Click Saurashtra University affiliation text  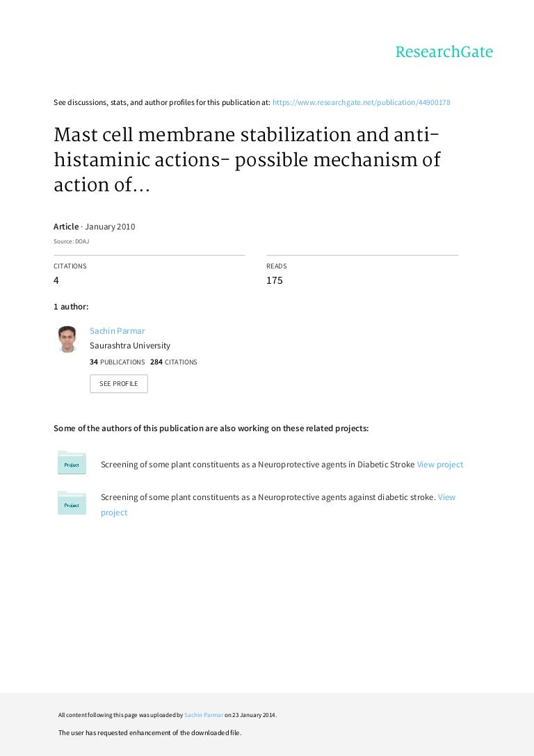[129, 346]
